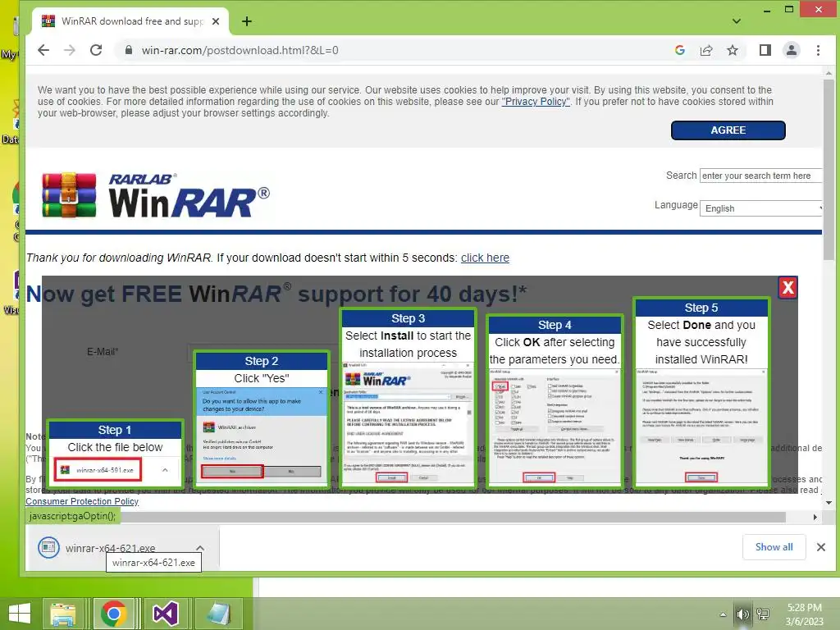
Task: Click the vertical scrollbar down arrow
Action: click(829, 503)
